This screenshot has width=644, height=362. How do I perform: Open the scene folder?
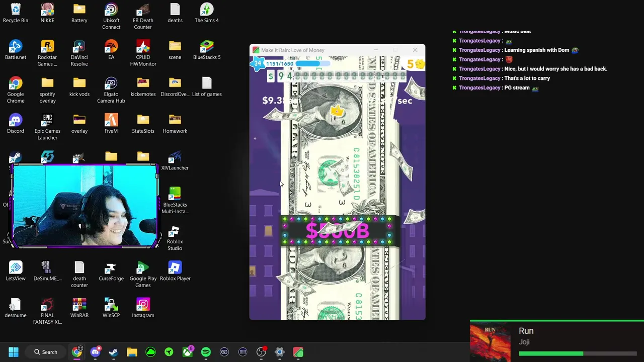pyautogui.click(x=175, y=50)
